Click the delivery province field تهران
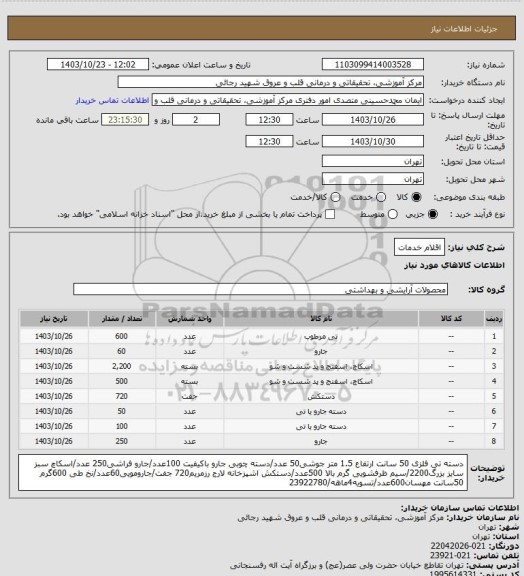524x576 pixels. click(x=373, y=161)
